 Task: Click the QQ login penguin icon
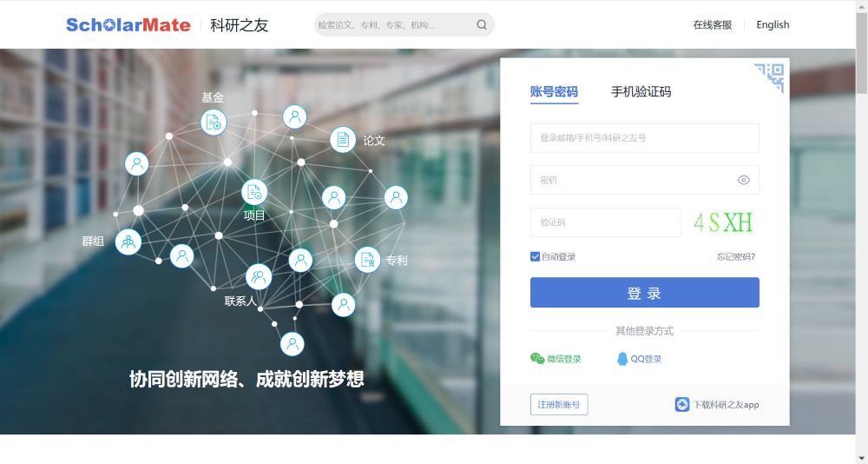click(x=622, y=359)
